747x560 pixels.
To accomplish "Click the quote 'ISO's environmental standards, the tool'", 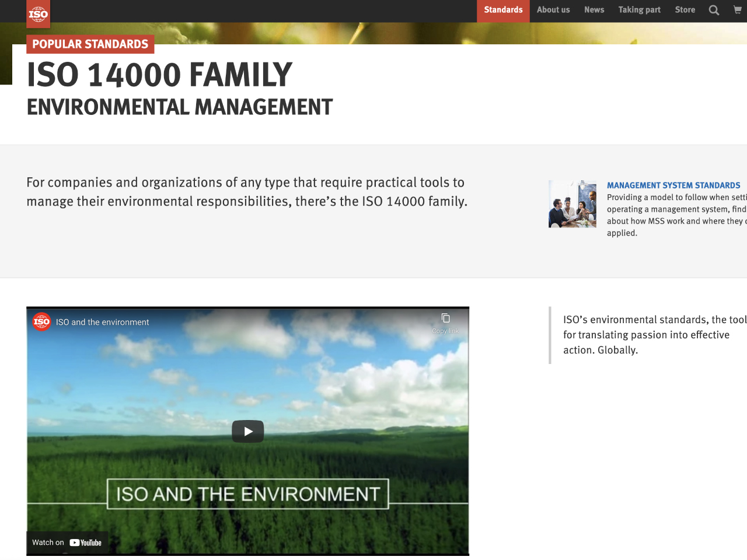I will [655, 335].
